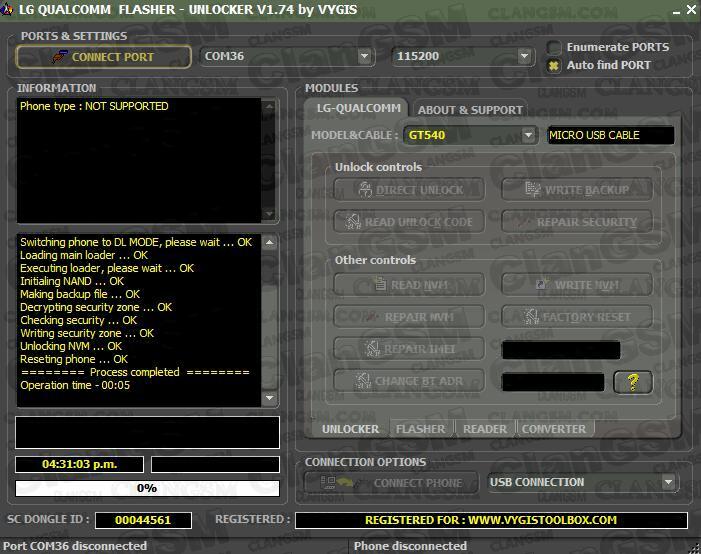
Task: Click 'Operation time - 00:05' log line
Action: click(75, 385)
